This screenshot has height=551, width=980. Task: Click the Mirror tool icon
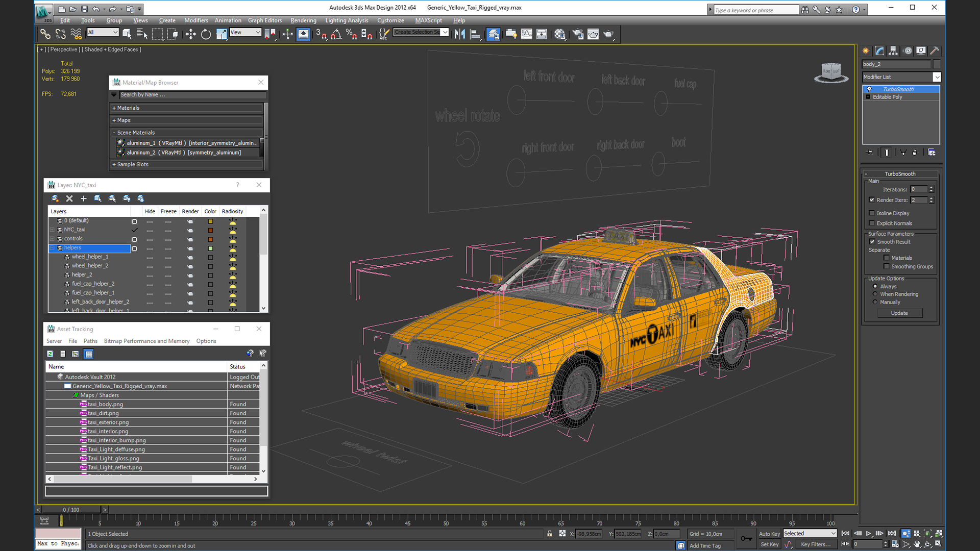pos(460,34)
